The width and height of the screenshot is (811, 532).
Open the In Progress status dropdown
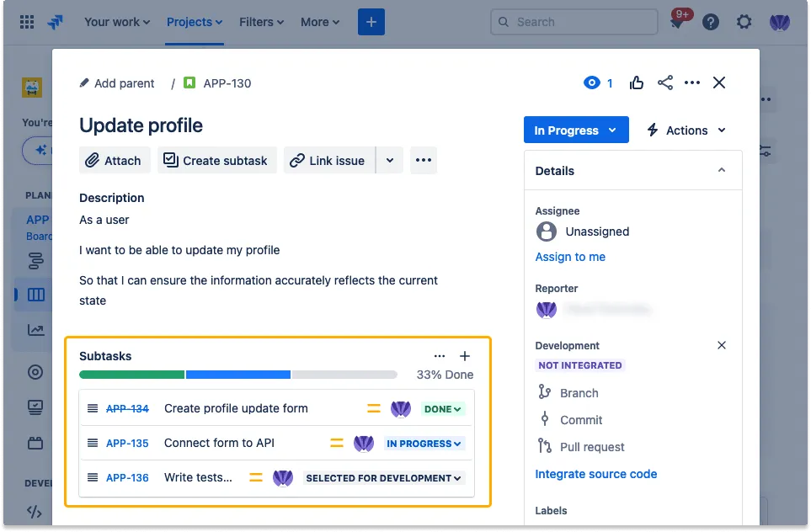[576, 130]
